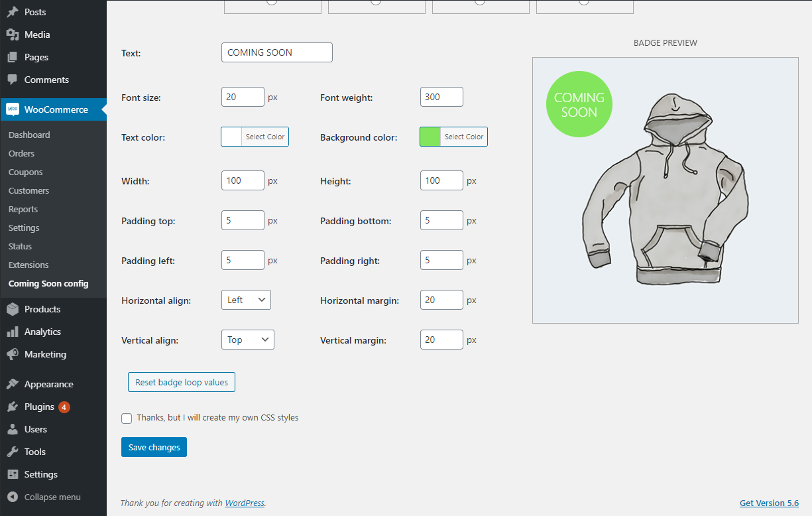Image resolution: width=812 pixels, height=516 pixels.
Task: Click the Font size input field
Action: pos(243,97)
